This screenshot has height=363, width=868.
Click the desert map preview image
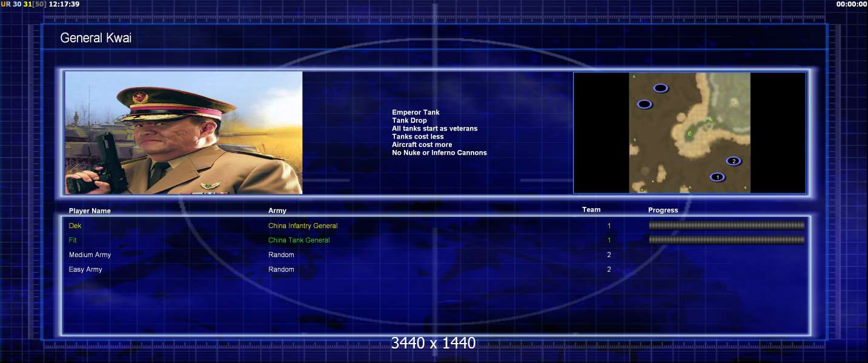tap(689, 132)
